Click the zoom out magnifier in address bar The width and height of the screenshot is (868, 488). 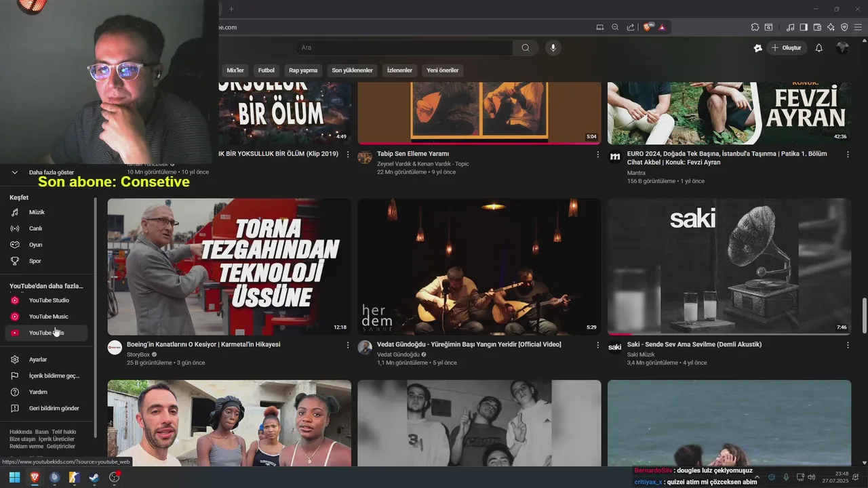(615, 27)
